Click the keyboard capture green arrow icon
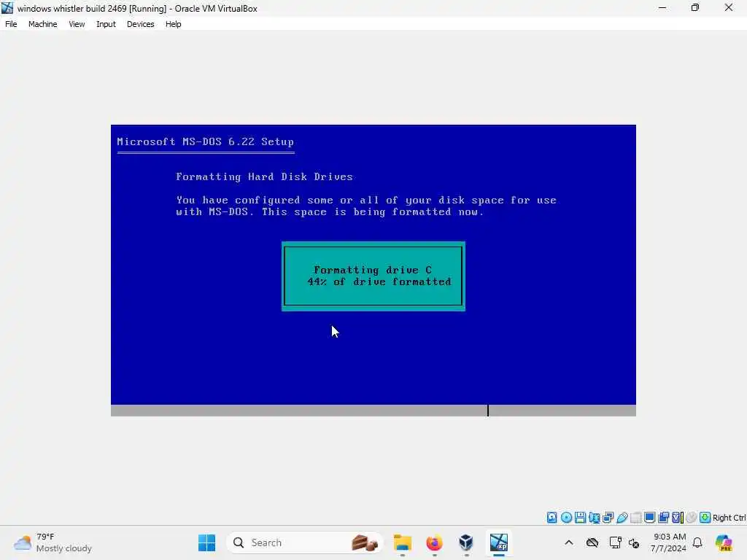 (x=705, y=518)
